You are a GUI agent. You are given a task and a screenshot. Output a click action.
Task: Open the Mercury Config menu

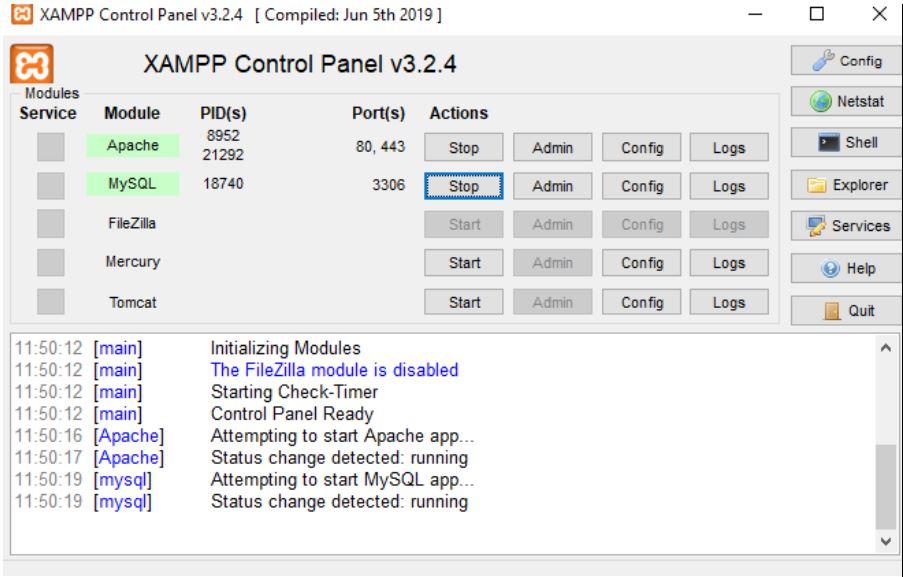tap(642, 263)
